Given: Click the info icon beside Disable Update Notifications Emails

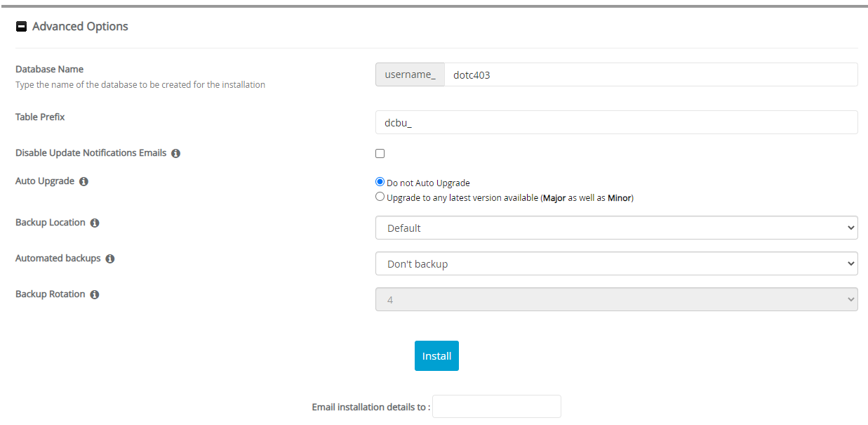Looking at the screenshot, I should [175, 152].
